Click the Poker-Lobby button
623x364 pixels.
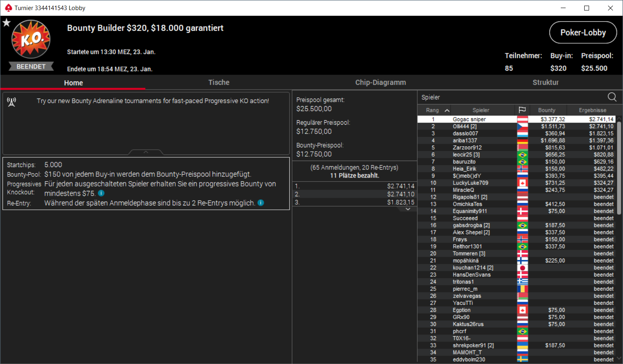tap(583, 32)
